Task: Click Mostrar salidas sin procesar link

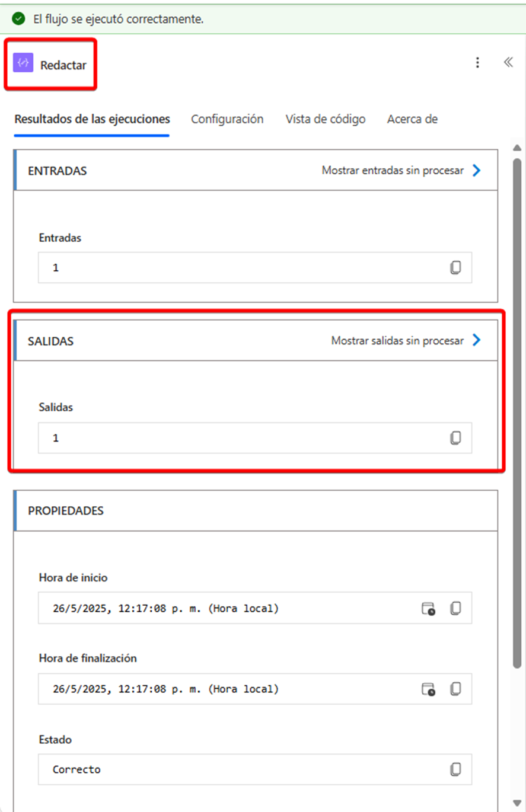Action: tap(397, 341)
